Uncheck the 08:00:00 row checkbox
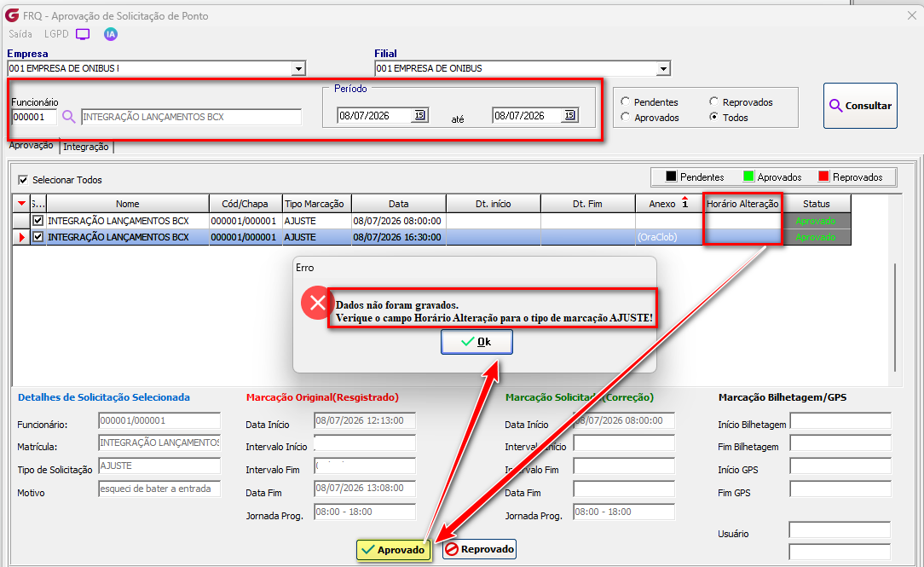 click(x=38, y=221)
